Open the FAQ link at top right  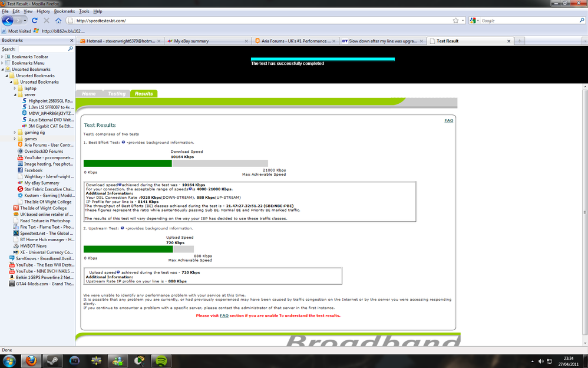click(449, 120)
